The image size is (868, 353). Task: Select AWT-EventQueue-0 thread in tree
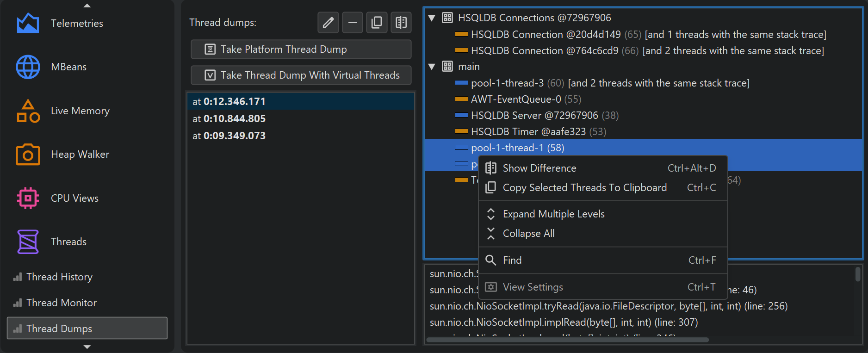click(515, 99)
